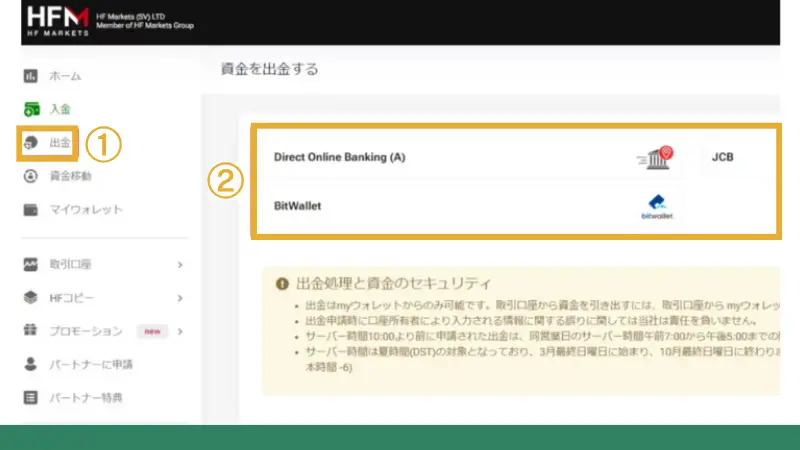Click the promotion gift icon

(x=31, y=330)
